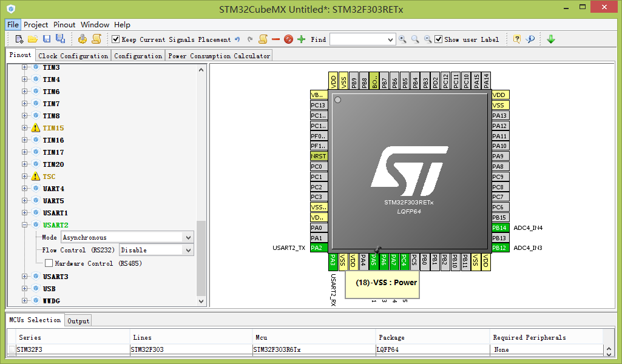Click the green download arrow icon

551,39
